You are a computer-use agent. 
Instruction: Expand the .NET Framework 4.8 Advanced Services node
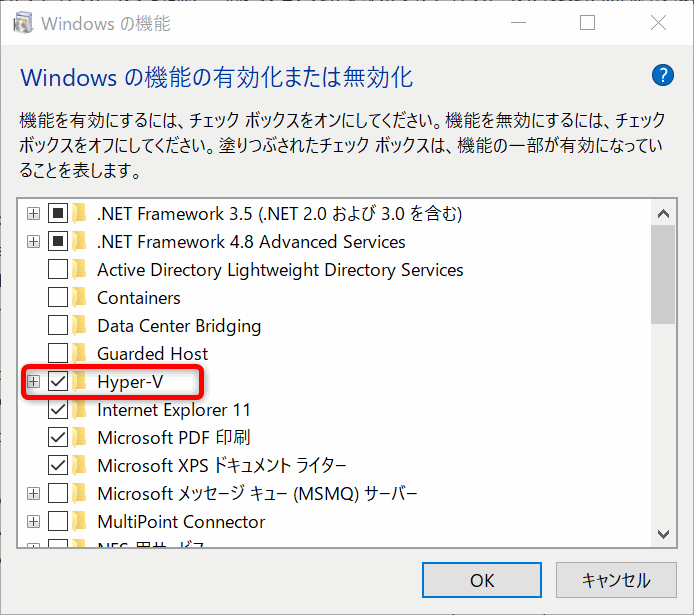click(33, 242)
